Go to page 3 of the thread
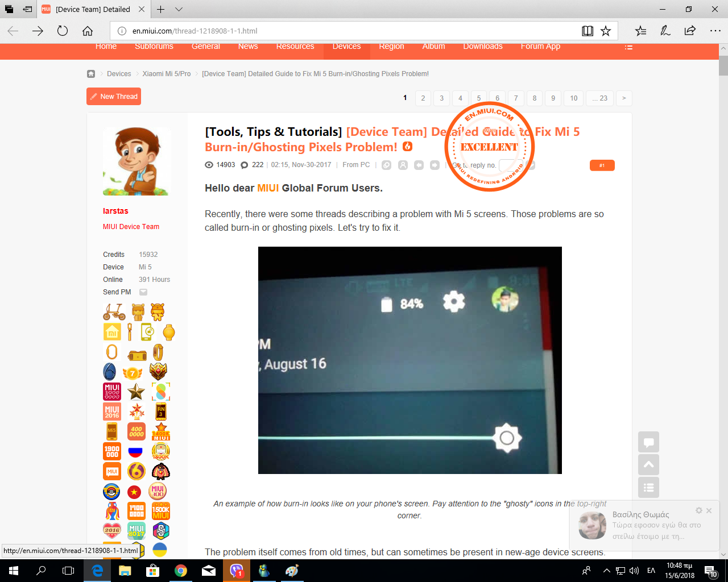 [441, 98]
